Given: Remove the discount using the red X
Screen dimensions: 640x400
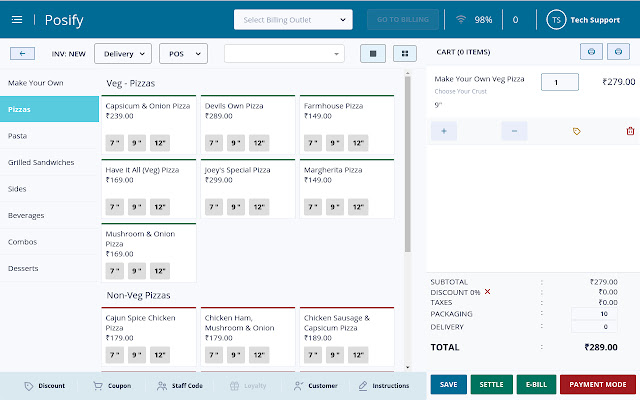Looking at the screenshot, I should coord(488,292).
